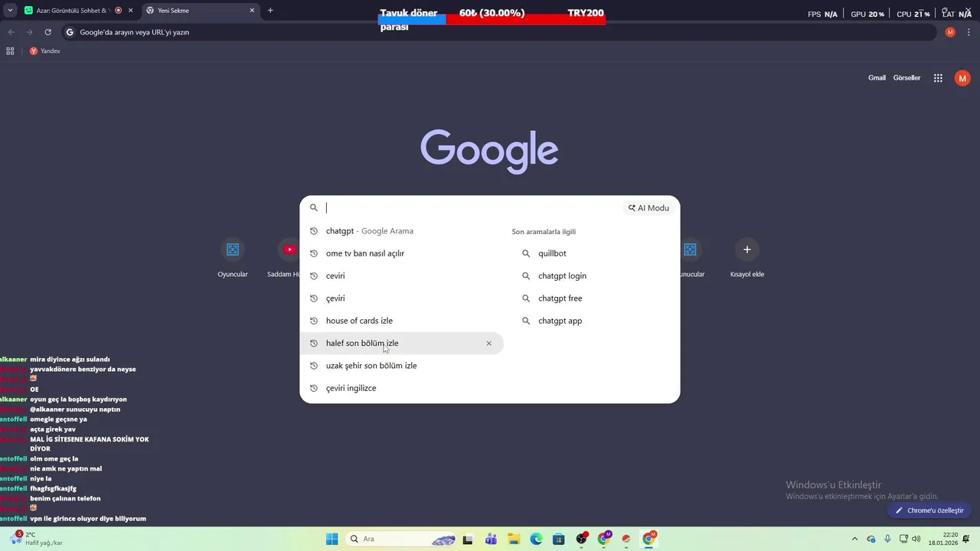
Task: Close the Azar tab
Action: click(130, 11)
